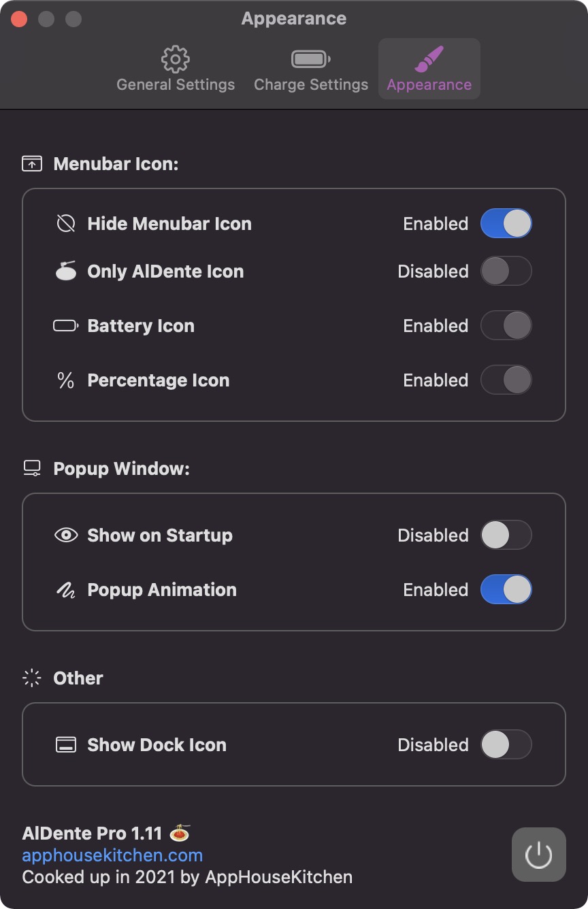Click the percent symbol icon
588x909 pixels.
66,380
